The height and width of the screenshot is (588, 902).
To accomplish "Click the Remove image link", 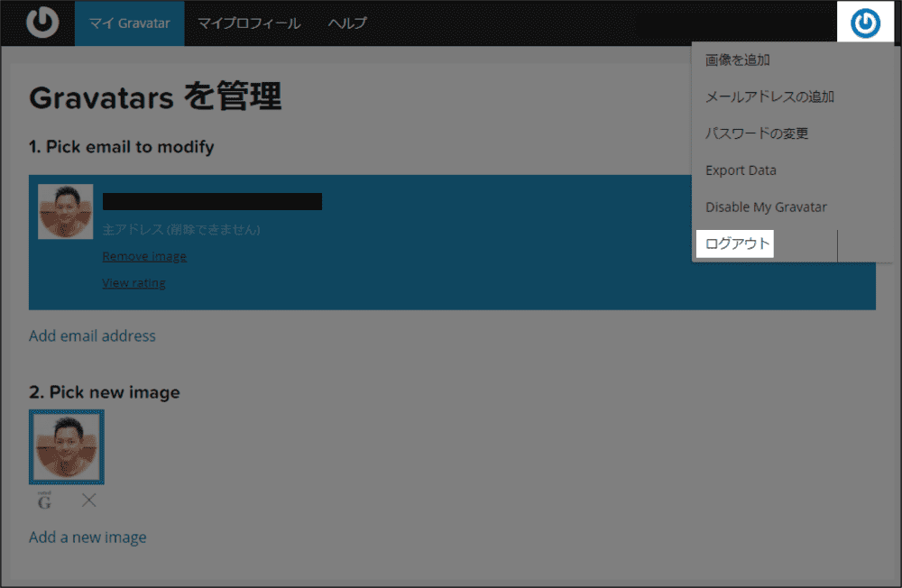I will point(144,256).
